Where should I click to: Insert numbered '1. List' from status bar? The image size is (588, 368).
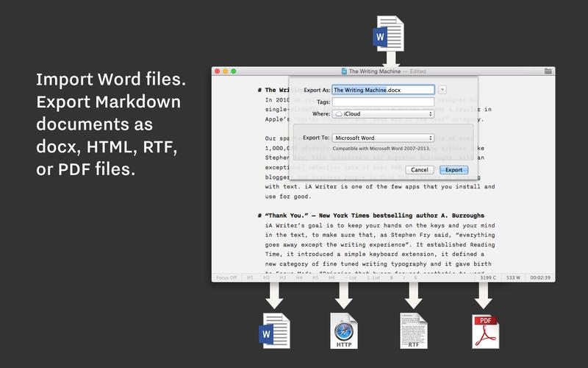point(373,277)
